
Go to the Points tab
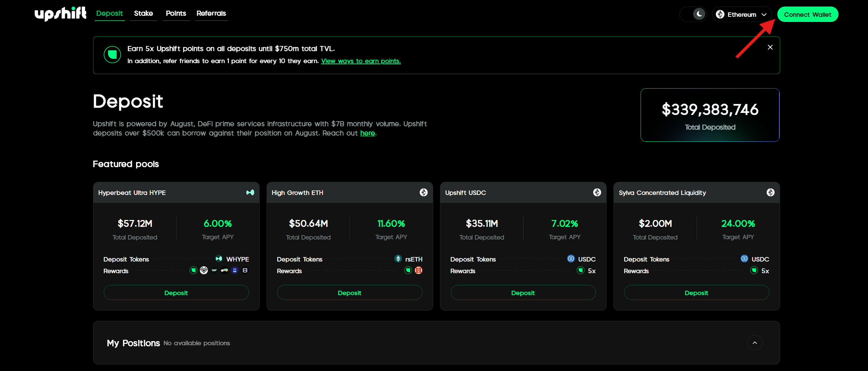pos(176,13)
